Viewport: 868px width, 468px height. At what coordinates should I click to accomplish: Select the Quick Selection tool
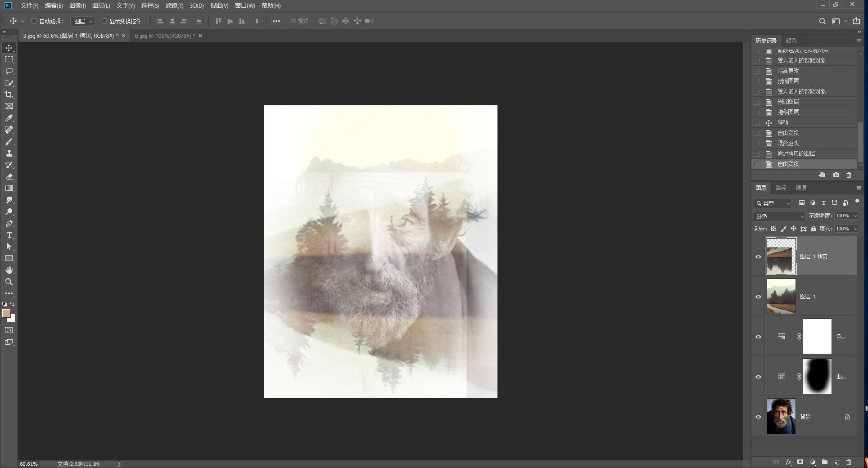tap(9, 83)
